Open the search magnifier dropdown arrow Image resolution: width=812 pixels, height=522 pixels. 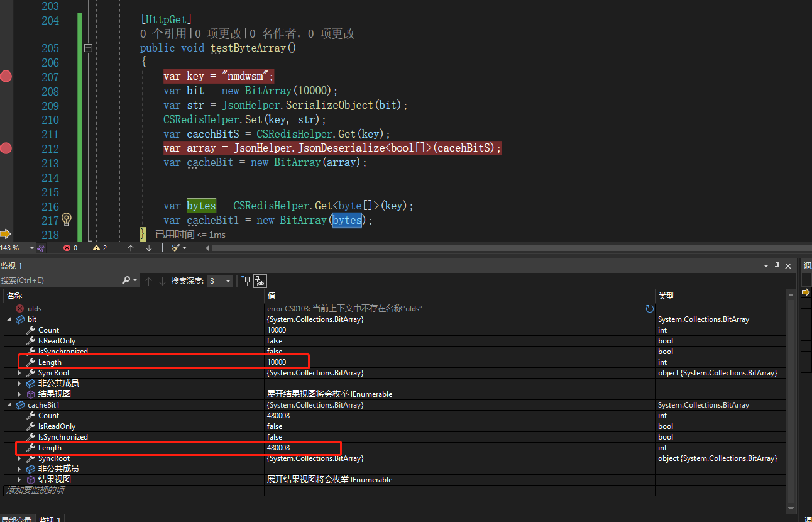(134, 280)
